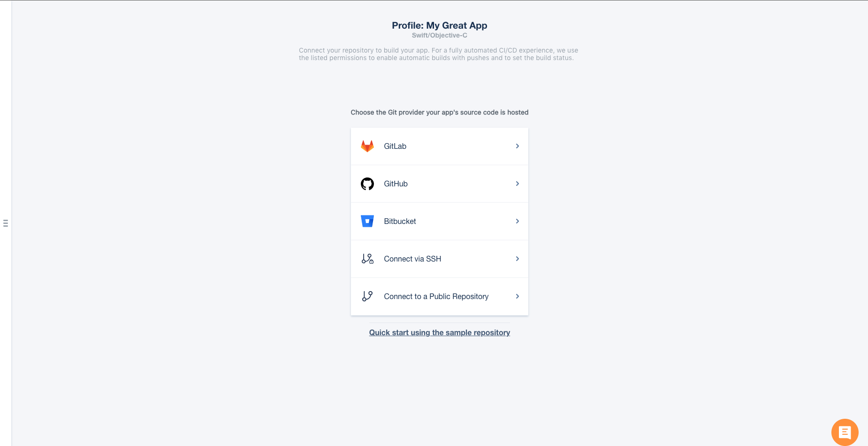
Task: Open Quick start using the sample repository
Action: (440, 332)
